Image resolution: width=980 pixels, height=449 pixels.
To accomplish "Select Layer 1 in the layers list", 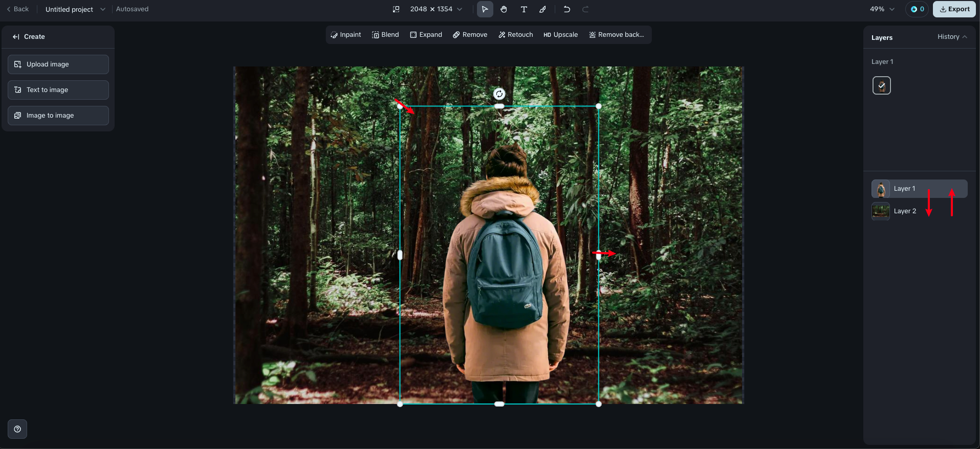I will click(919, 189).
